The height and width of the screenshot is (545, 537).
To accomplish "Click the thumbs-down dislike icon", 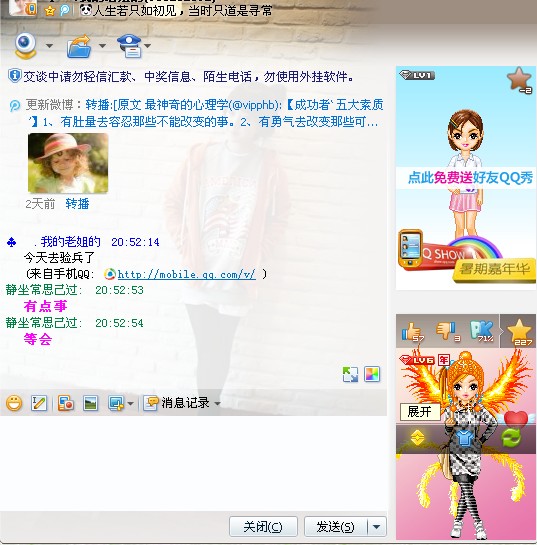I will coord(448,332).
